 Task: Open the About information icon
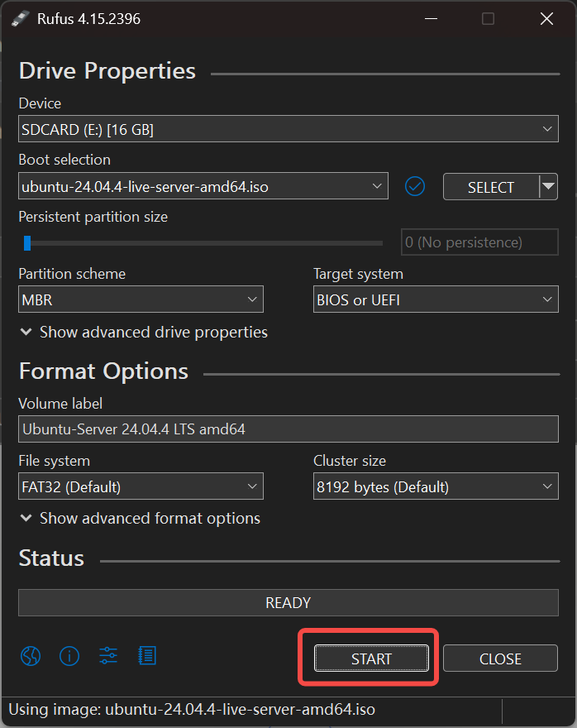click(x=69, y=656)
